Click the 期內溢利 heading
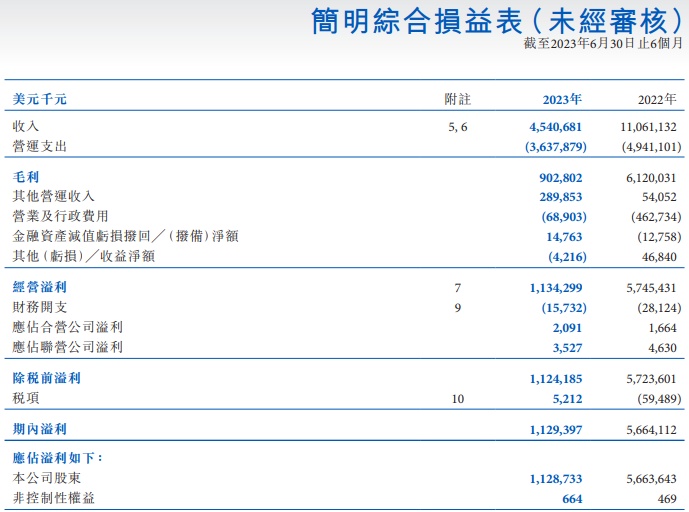Image resolution: width=689 pixels, height=512 pixels. pos(40,429)
